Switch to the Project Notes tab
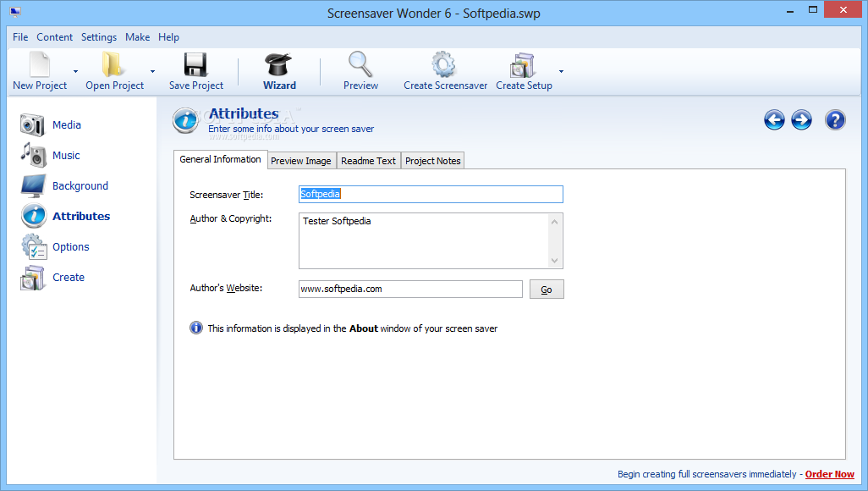 point(432,161)
